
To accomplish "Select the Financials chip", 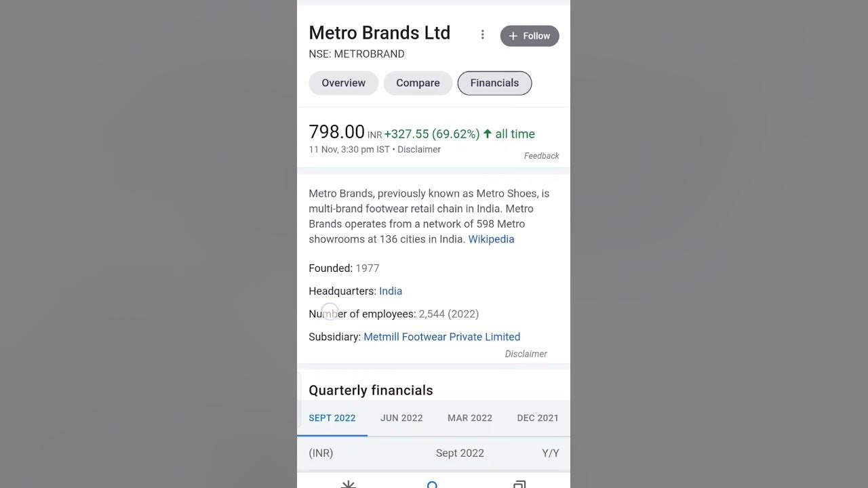I will point(494,83).
